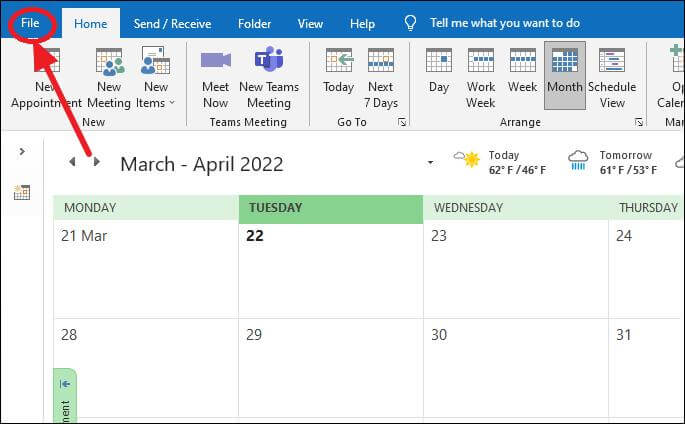Open the File tab
Image resolution: width=685 pixels, height=424 pixels.
[30, 23]
